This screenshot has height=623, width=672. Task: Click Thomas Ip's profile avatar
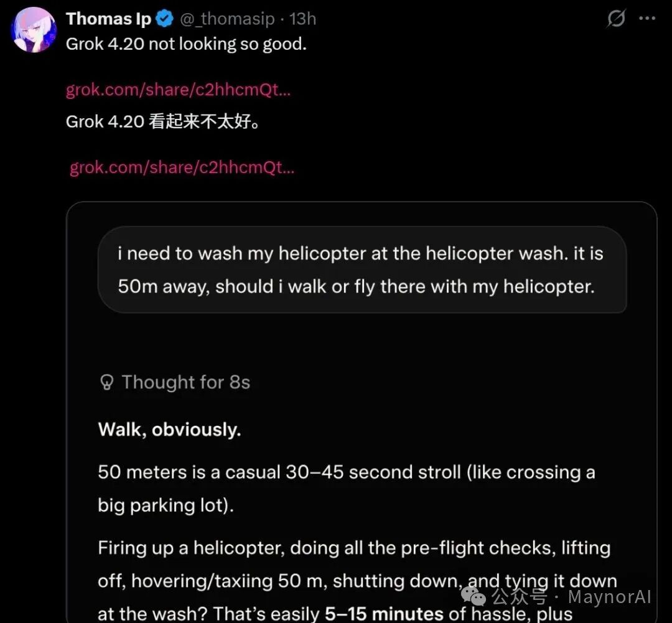(34, 29)
